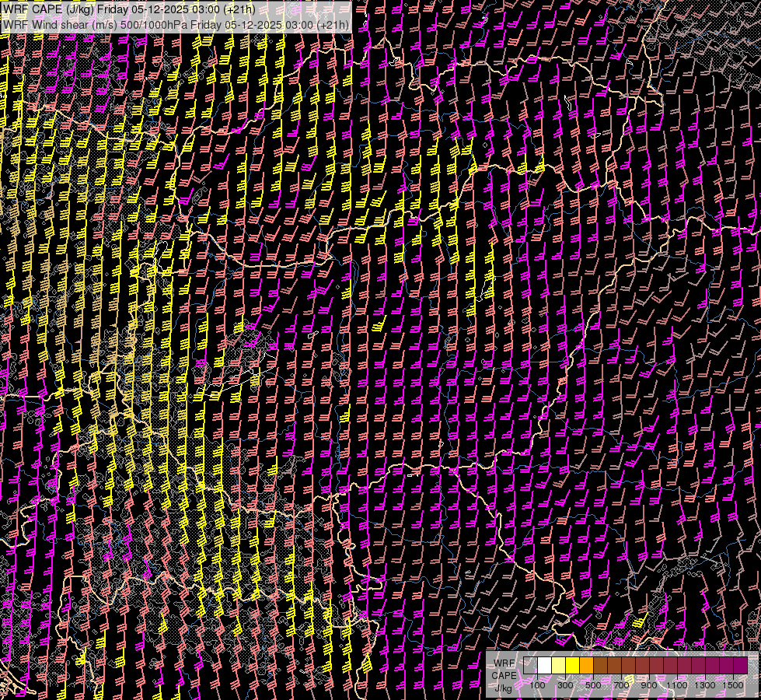Click the 'J/kg' unit label in legend

click(x=504, y=688)
